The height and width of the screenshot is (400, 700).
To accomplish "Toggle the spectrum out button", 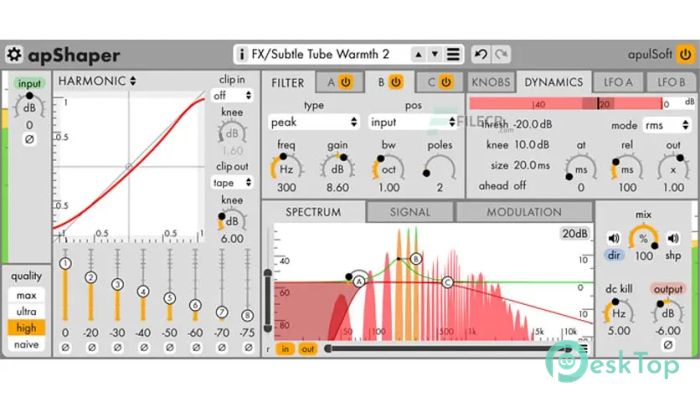I will [x=308, y=349].
